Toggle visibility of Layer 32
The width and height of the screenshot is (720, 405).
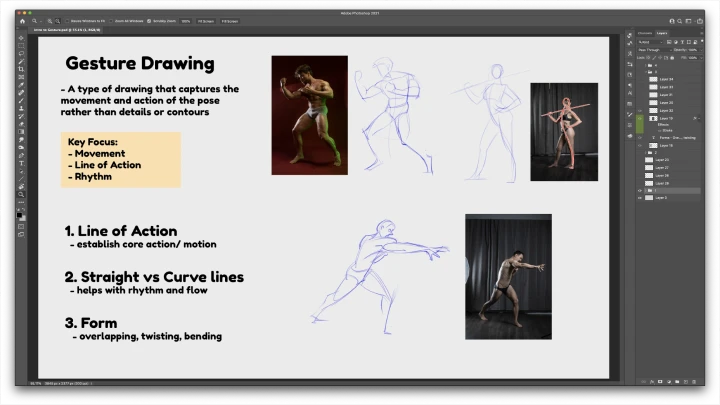point(640,111)
